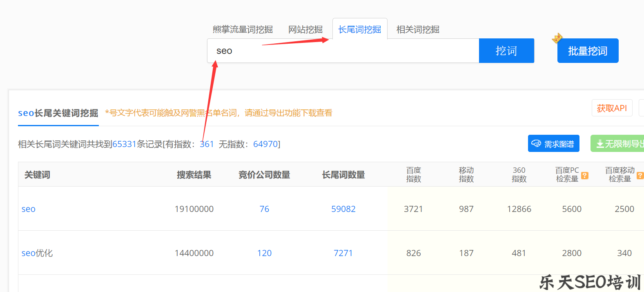Click the 获取API button

[x=611, y=108]
